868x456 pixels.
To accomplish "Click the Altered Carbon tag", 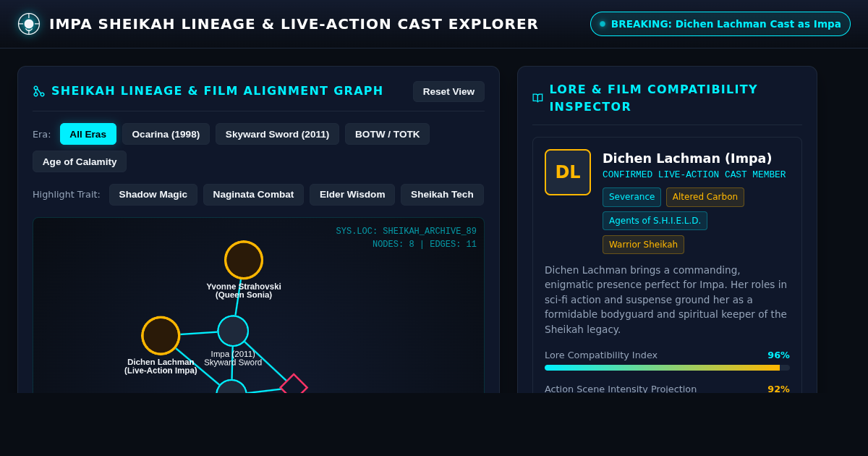I will [705, 197].
